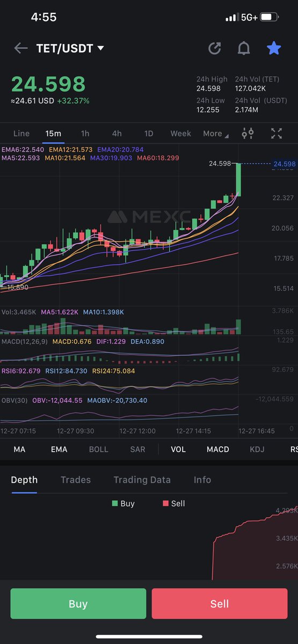Screen dimensions: 298x644
Task: Toggle the VOL indicator
Action: [x=178, y=449]
